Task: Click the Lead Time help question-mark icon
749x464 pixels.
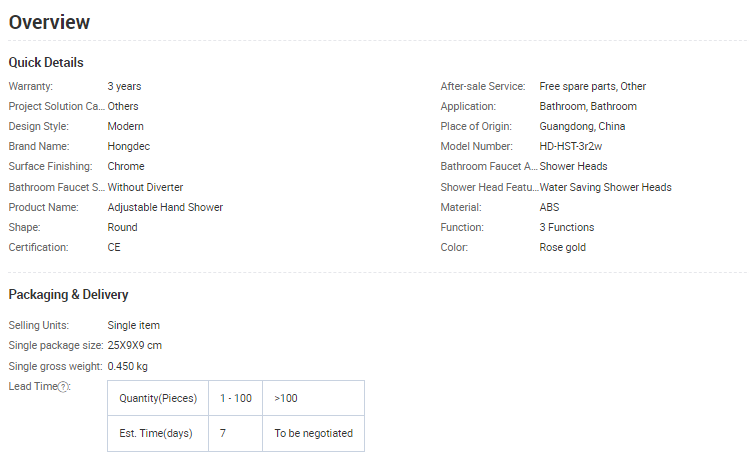Action: [x=64, y=387]
